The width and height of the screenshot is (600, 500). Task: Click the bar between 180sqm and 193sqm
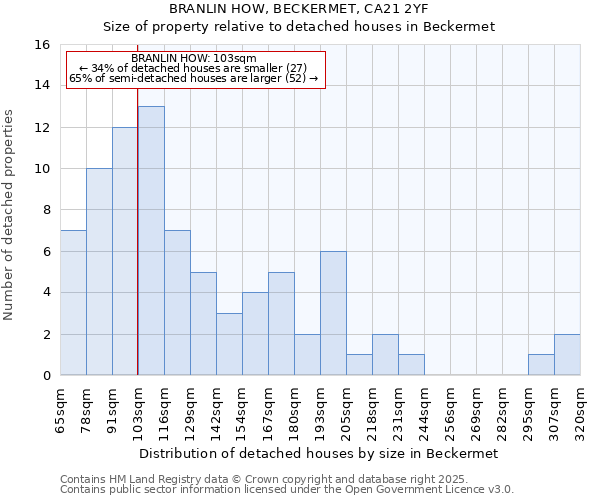308,355
